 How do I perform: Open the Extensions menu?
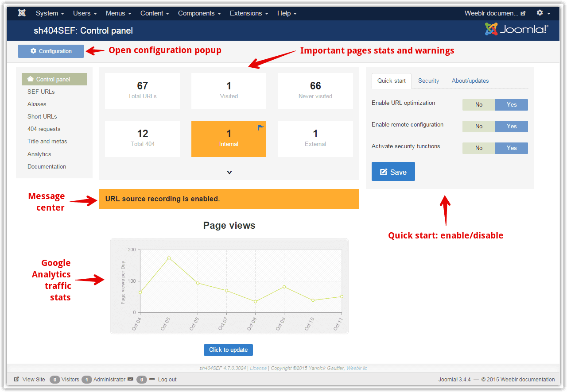(x=249, y=13)
